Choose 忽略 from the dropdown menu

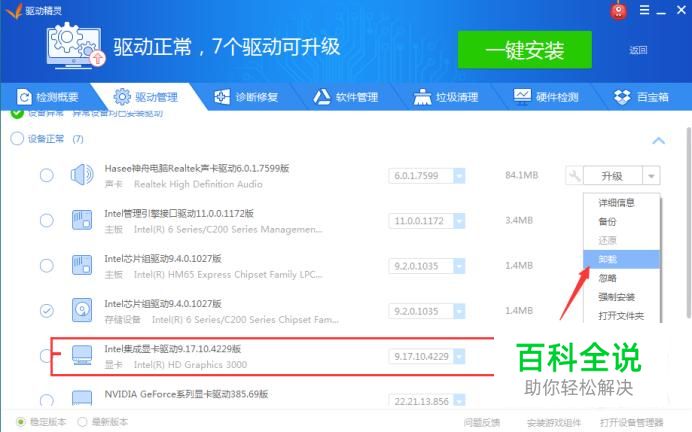click(621, 278)
